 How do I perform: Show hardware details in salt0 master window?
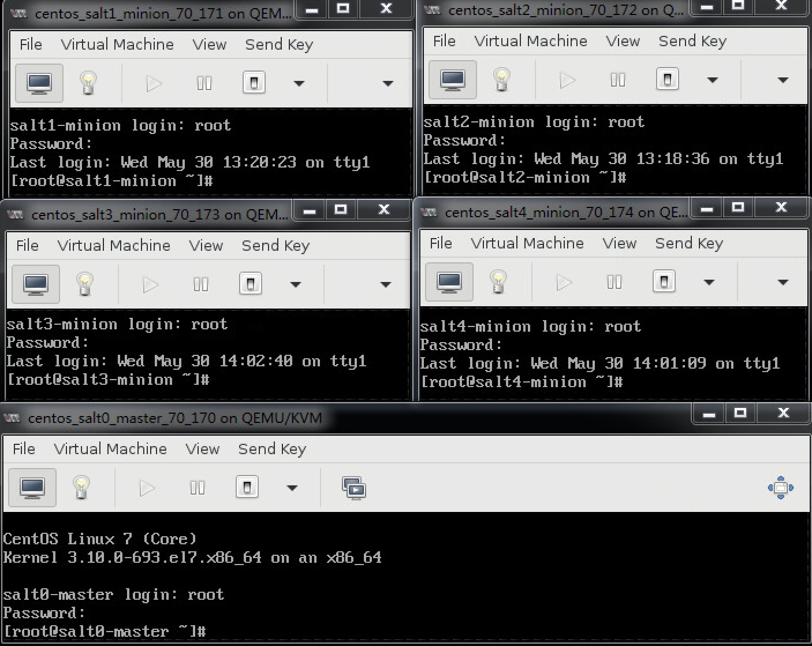click(81, 488)
